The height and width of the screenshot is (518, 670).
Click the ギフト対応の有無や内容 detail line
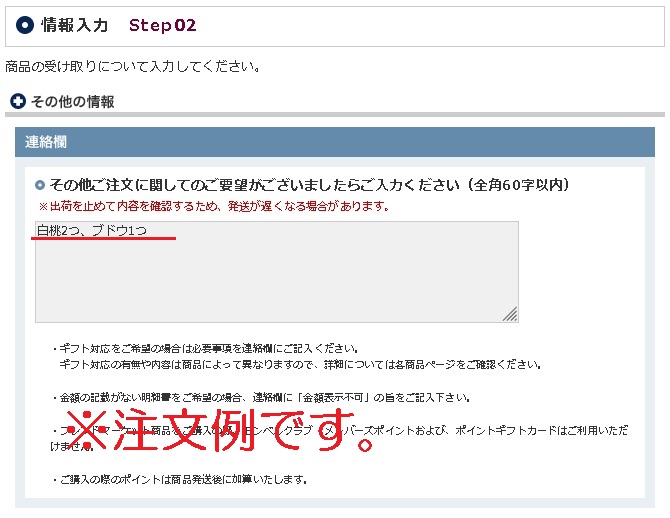[x=300, y=364]
